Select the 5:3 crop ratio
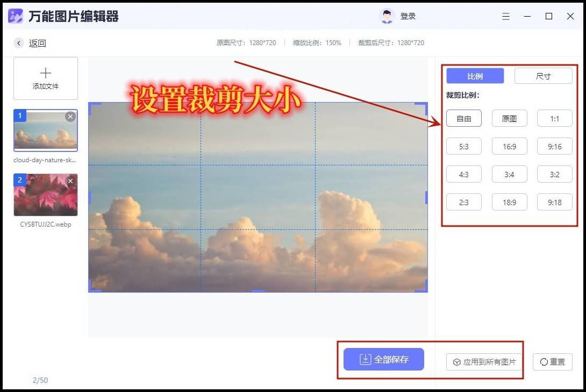This screenshot has height=392, width=586. [x=464, y=147]
